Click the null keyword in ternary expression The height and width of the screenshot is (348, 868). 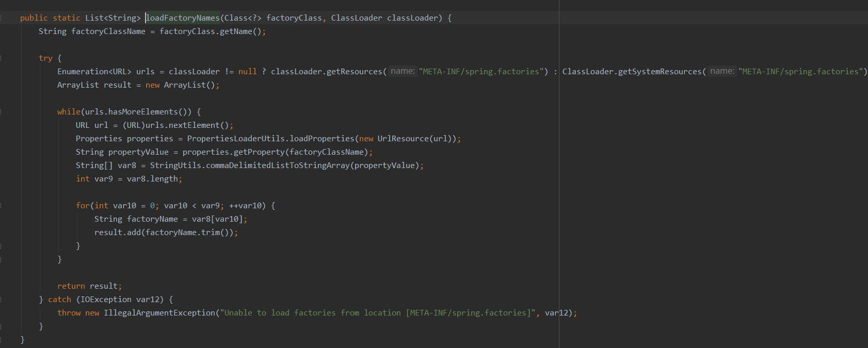tap(248, 72)
